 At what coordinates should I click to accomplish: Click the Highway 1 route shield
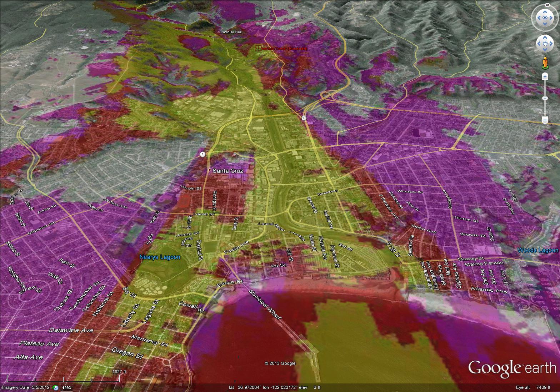coord(202,154)
